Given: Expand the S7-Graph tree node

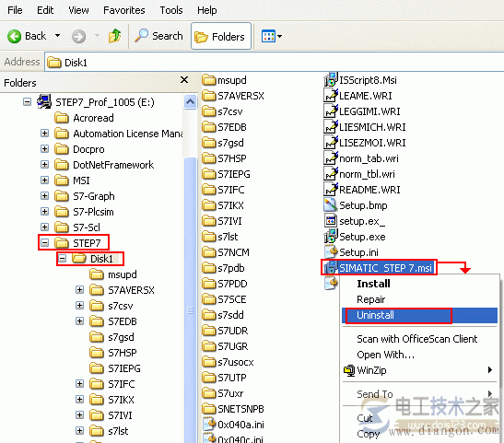Looking at the screenshot, I should (44, 196).
